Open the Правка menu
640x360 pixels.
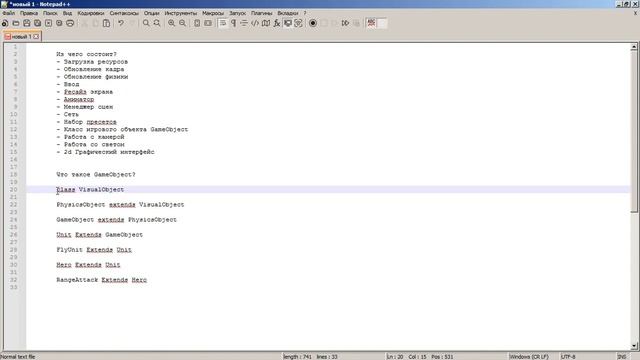(x=29, y=13)
